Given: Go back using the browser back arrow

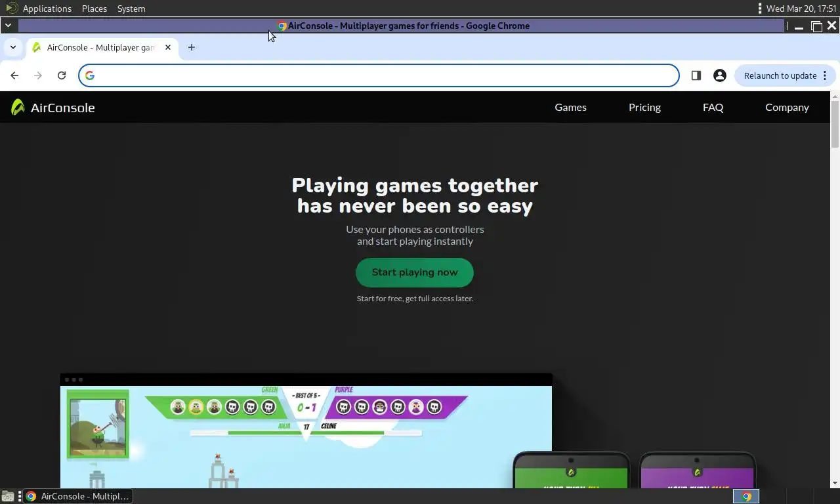Looking at the screenshot, I should click(x=14, y=75).
